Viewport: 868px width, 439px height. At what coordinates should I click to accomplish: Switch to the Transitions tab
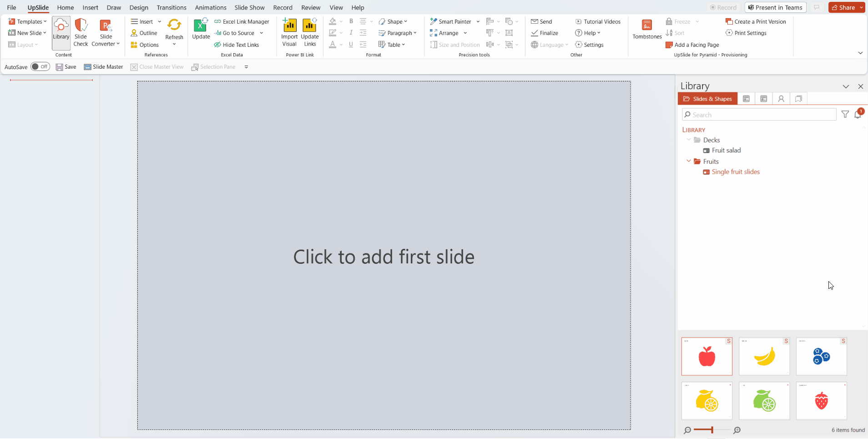pyautogui.click(x=172, y=7)
